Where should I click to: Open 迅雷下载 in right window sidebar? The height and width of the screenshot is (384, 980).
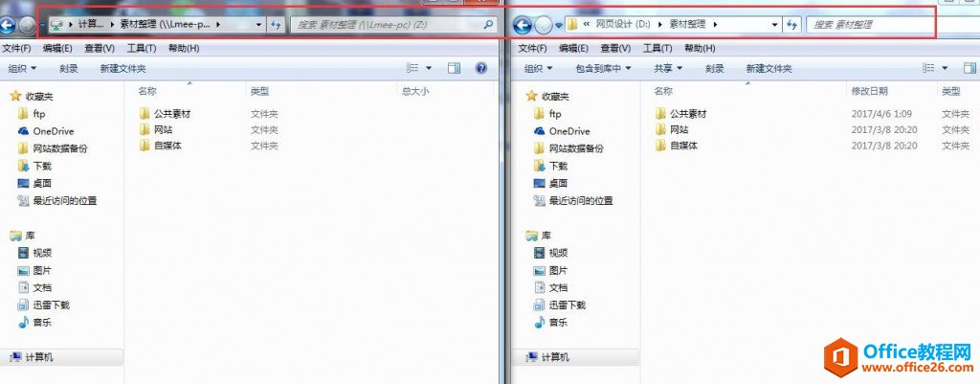click(559, 305)
